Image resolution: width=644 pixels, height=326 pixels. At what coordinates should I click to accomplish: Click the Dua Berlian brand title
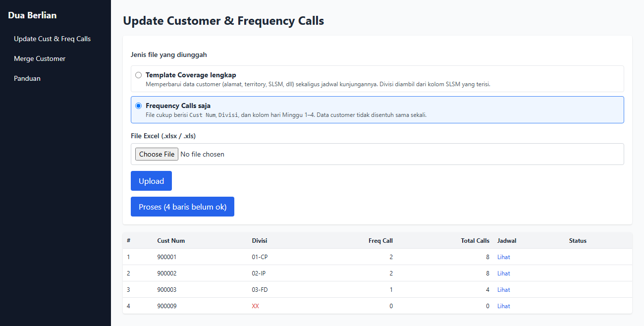[32, 15]
